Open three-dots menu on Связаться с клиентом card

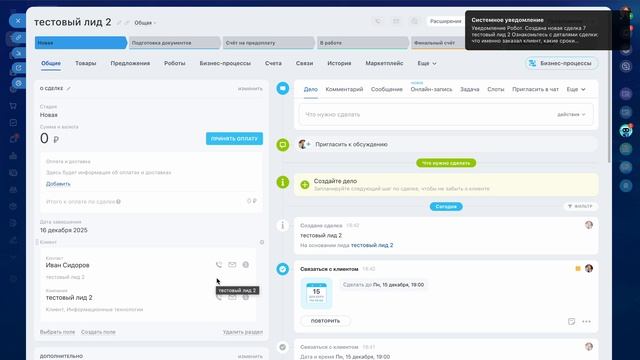(x=586, y=321)
